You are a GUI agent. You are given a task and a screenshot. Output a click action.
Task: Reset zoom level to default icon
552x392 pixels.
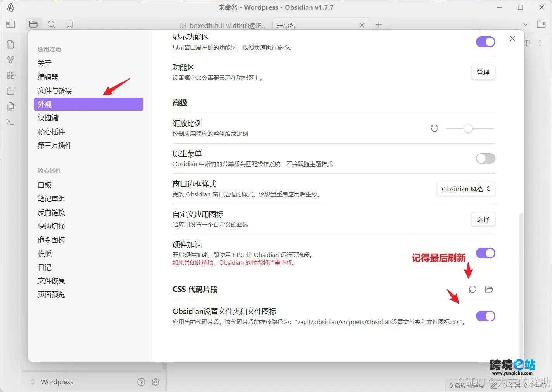pos(434,128)
